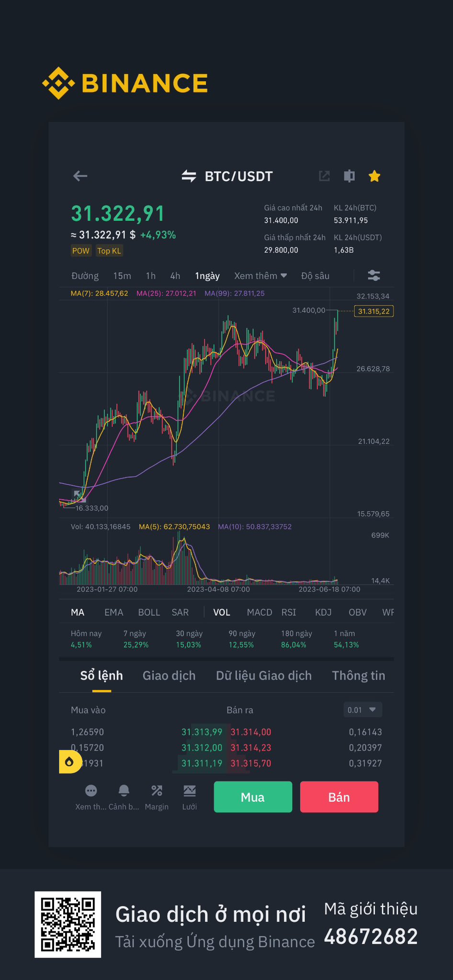Tap the yellow flame floating icon
Viewport: 453px width, 980px height.
coord(70,761)
